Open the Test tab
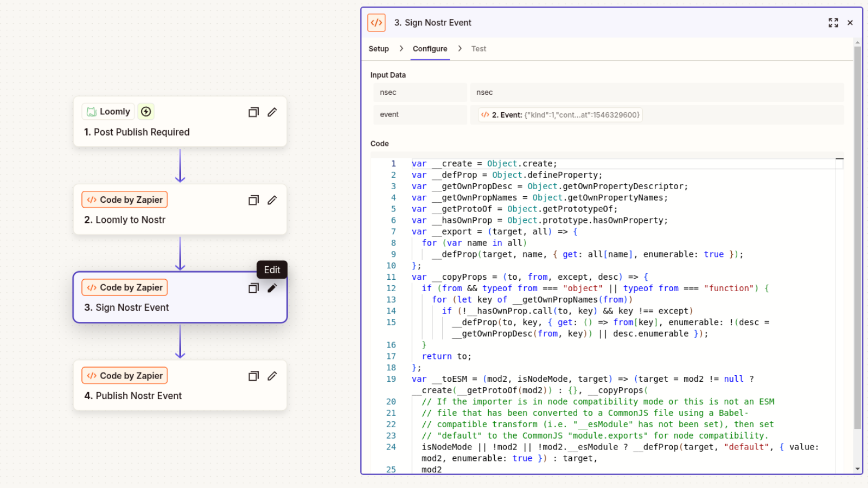The height and width of the screenshot is (488, 868). [x=478, y=49]
